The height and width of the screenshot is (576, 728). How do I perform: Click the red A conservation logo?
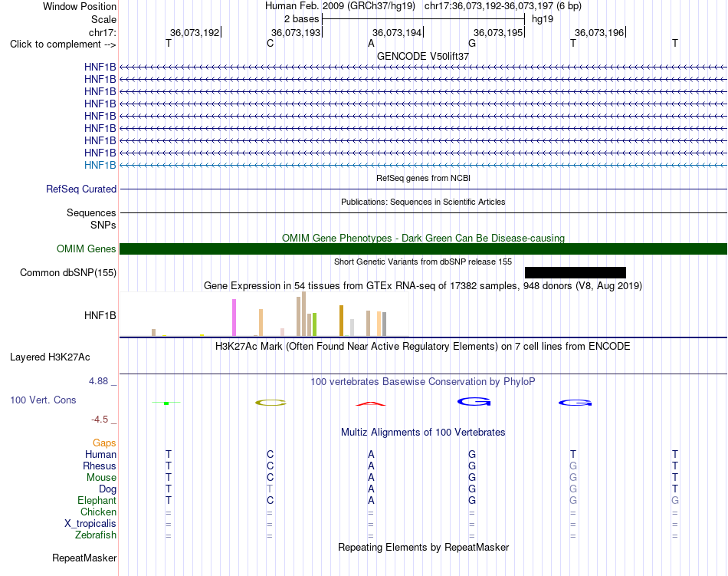370,403
